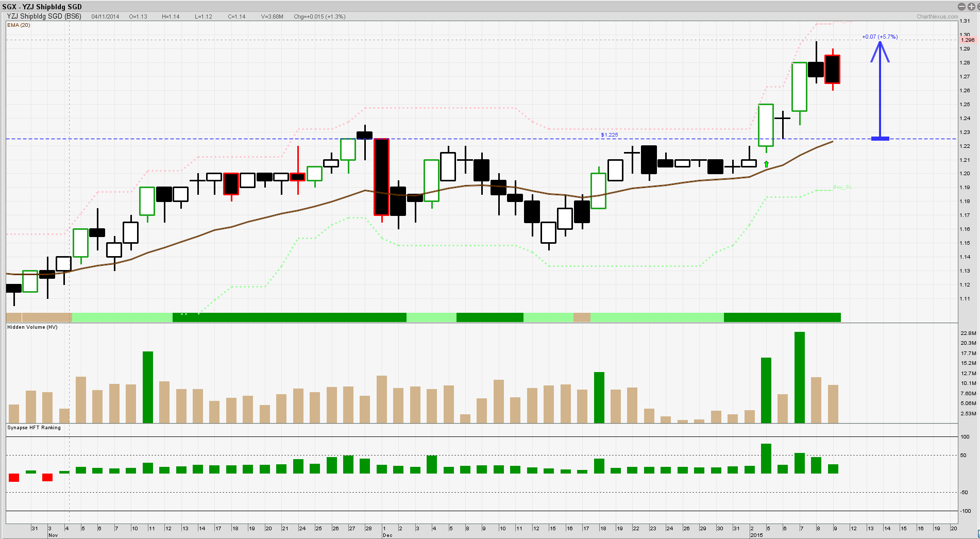Click the blue base bar of the measurement arrow
Screen dimensions: 980x539
880,139
